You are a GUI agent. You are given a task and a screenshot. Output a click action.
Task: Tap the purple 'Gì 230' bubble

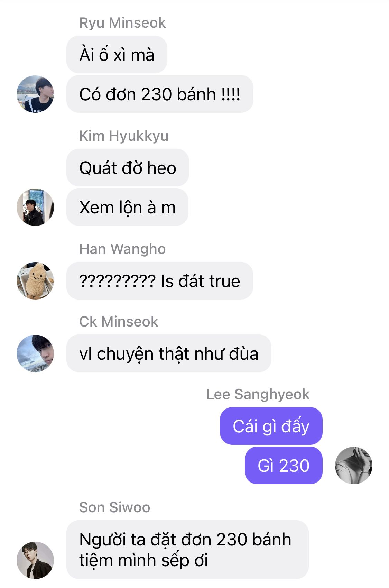pos(284,465)
